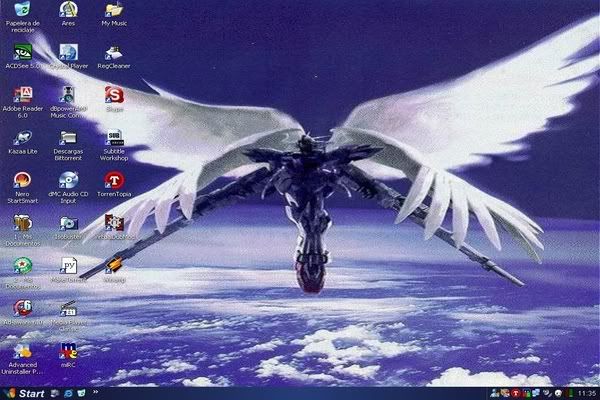Image resolution: width=600 pixels, height=400 pixels.
Task: Open Nero StartSmart shortcut
Action: [23, 188]
